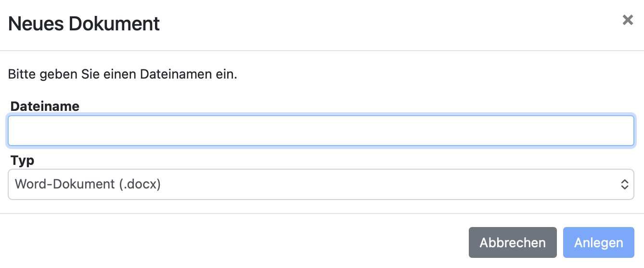Click into the Dateiname text field
Screen dimensions: 644x268
pos(321,131)
